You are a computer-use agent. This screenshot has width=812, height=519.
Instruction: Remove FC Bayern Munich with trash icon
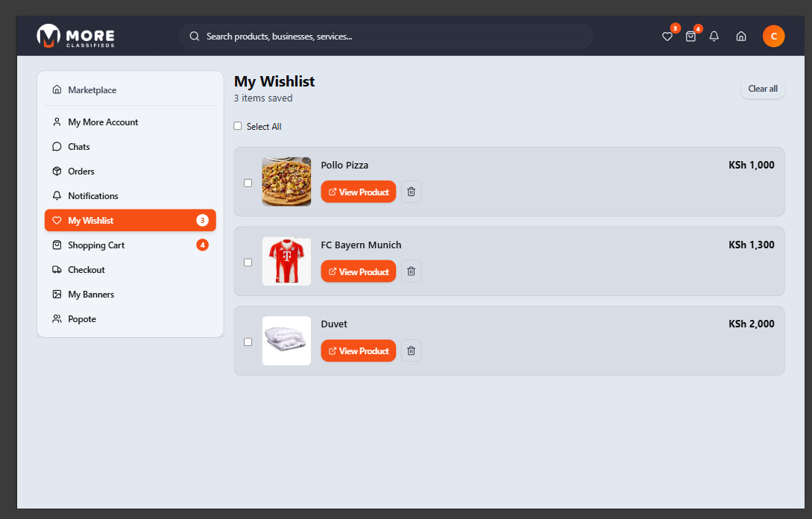[x=411, y=271]
